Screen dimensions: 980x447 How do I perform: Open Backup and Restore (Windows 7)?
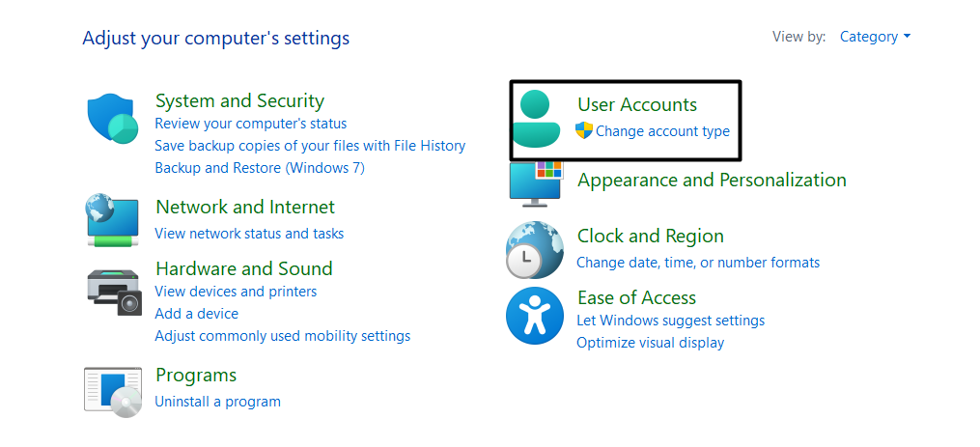pos(260,168)
